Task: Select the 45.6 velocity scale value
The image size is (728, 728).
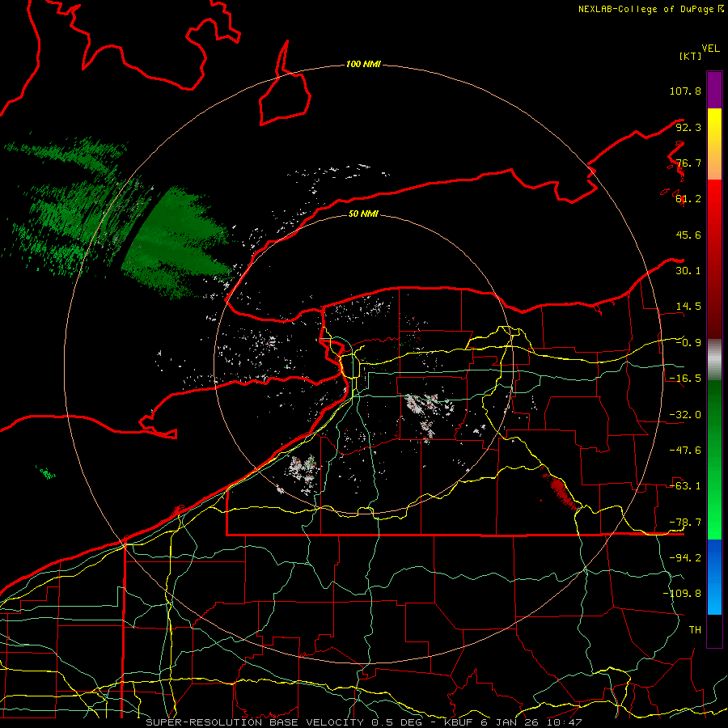Action: [688, 235]
